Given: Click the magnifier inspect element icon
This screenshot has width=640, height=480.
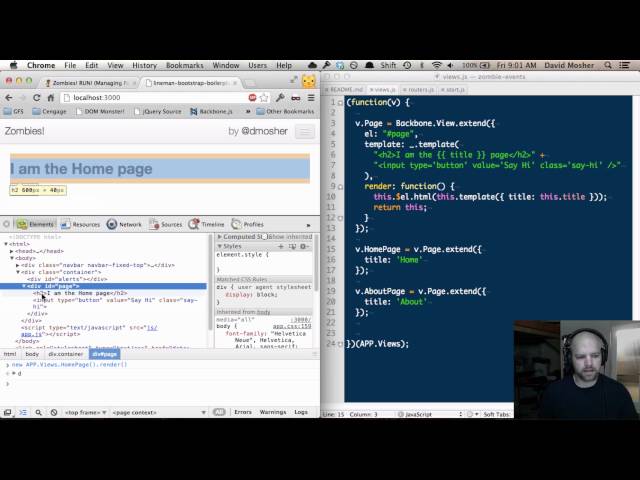Looking at the screenshot, I should point(38,413).
